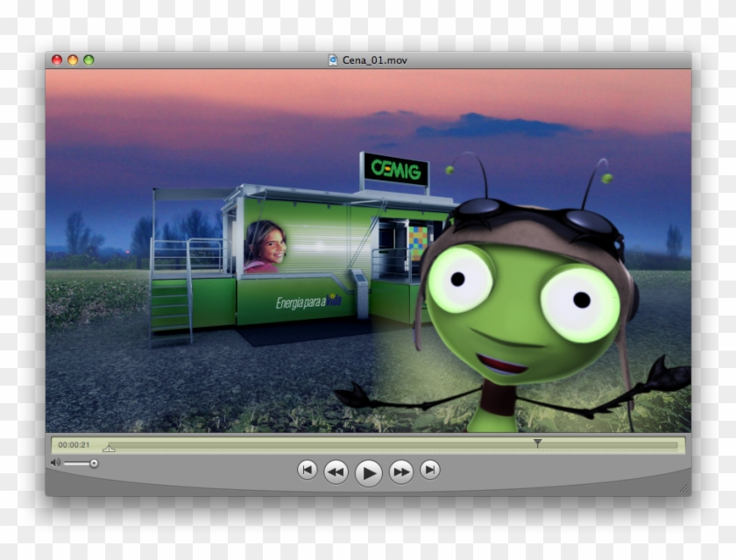
Task: Select the triangle marker on the timeline
Action: [536, 443]
